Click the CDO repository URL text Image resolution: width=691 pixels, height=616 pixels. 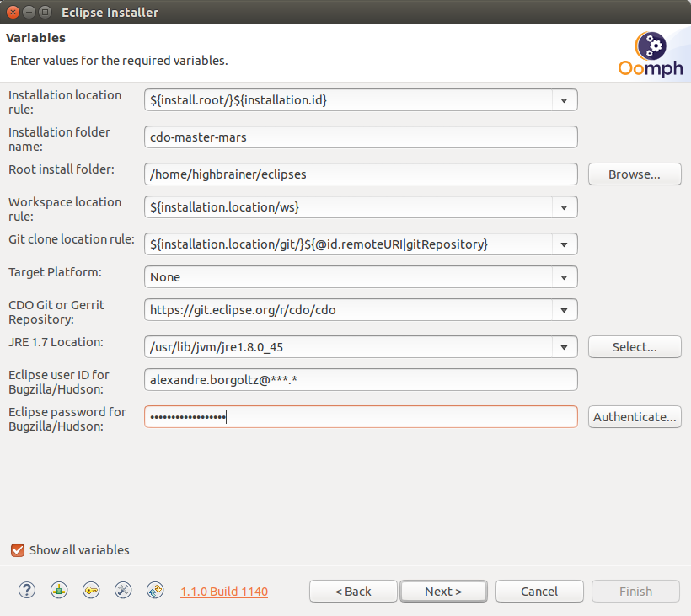point(243,310)
